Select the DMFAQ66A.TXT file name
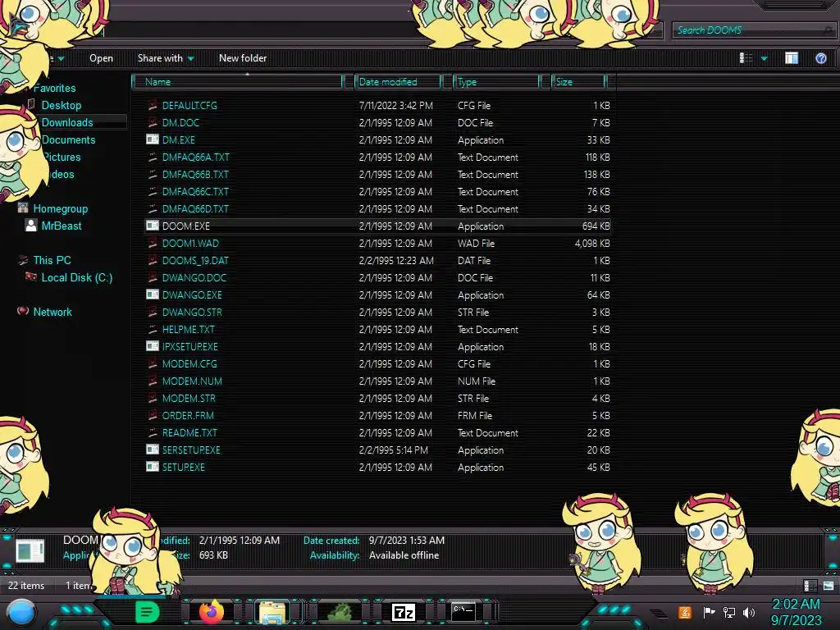Screen dimensions: 840x630 click(195, 157)
